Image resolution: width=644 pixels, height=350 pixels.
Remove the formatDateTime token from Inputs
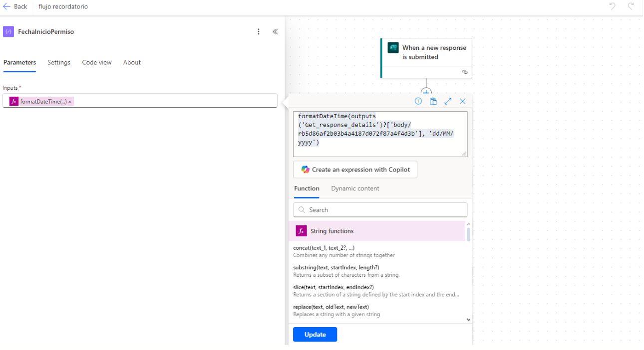point(70,102)
